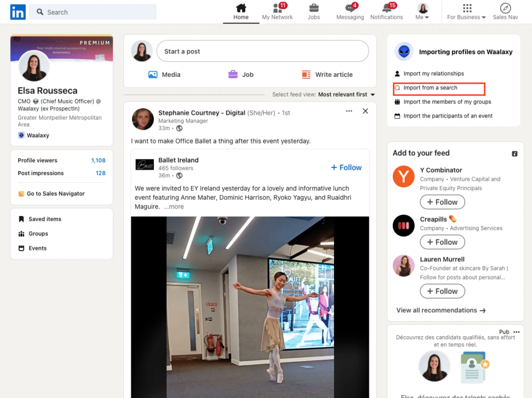The image size is (532, 398).
Task: Open the three-dot menu on Stephanie's post
Action: (x=349, y=111)
